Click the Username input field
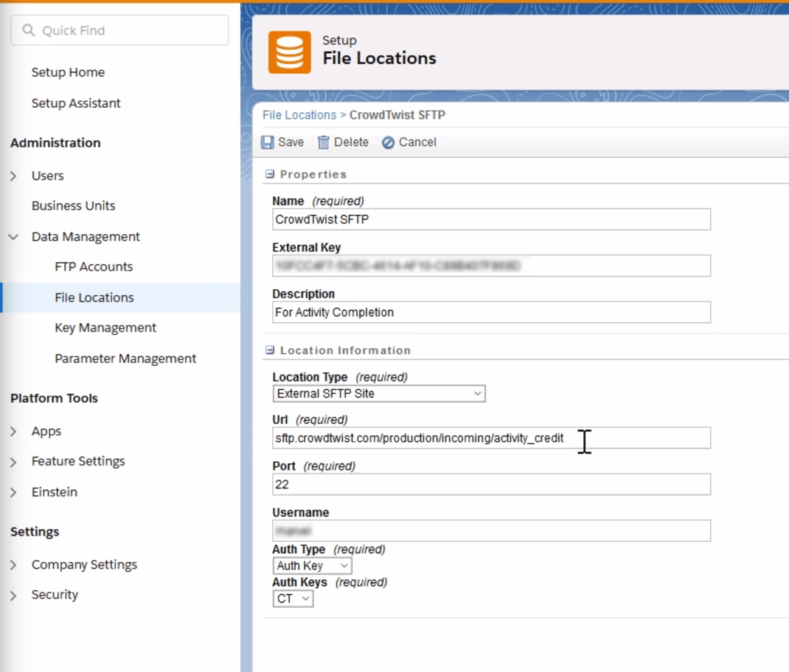The width and height of the screenshot is (789, 672). (492, 530)
